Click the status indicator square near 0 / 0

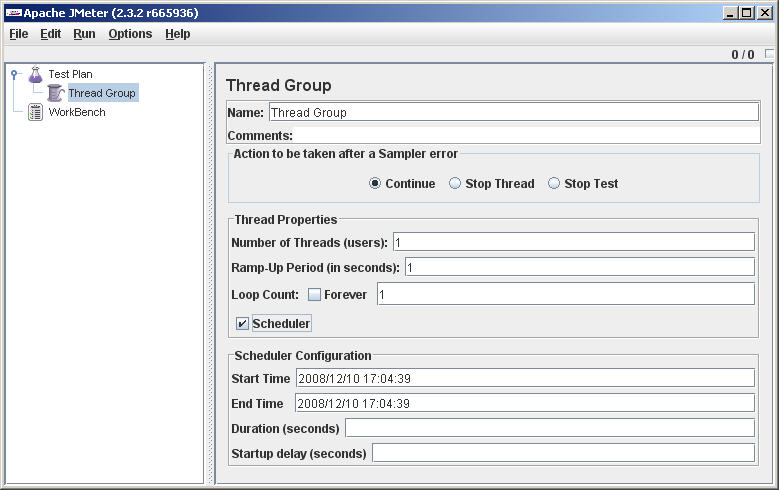coord(770,54)
